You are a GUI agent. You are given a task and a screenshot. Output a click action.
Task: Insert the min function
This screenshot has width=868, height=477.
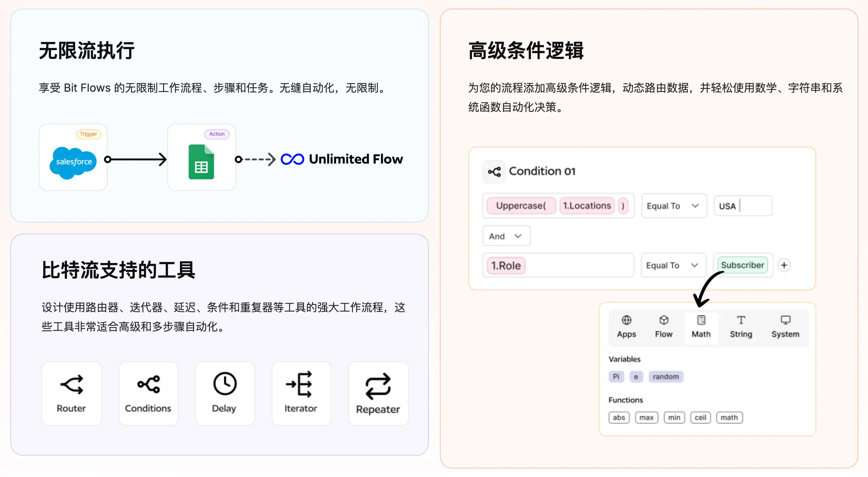tap(674, 417)
